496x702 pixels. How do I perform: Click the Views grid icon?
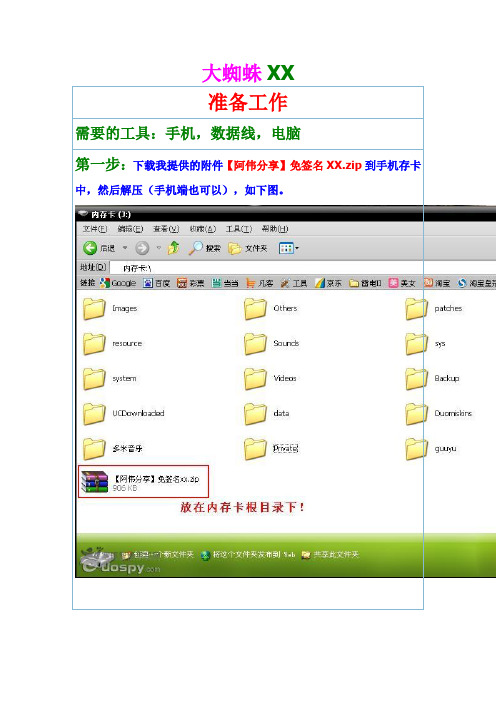(286, 248)
